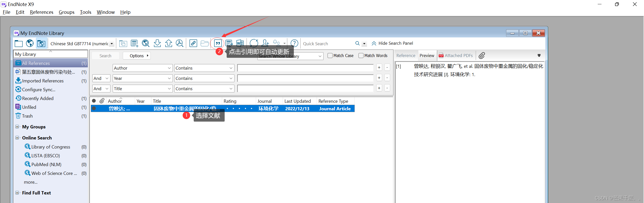
Task: Switch to Online Search Mode globe icon
Action: pos(30,43)
